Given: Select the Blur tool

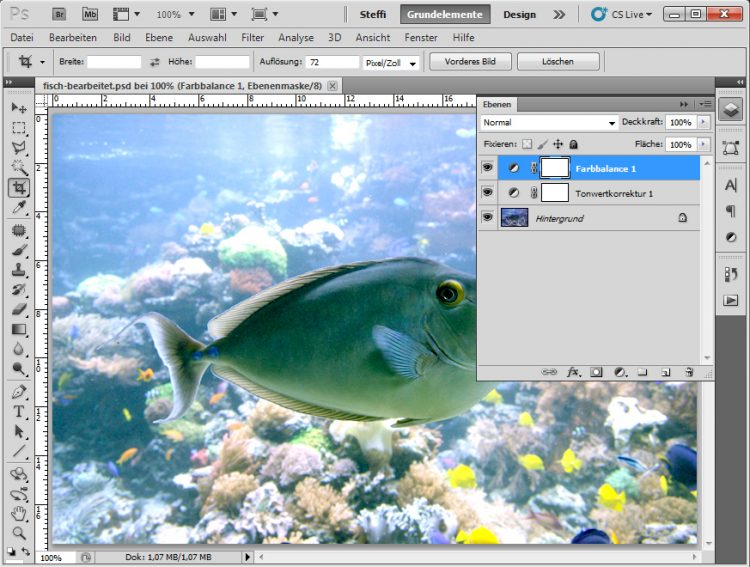Looking at the screenshot, I should (19, 349).
